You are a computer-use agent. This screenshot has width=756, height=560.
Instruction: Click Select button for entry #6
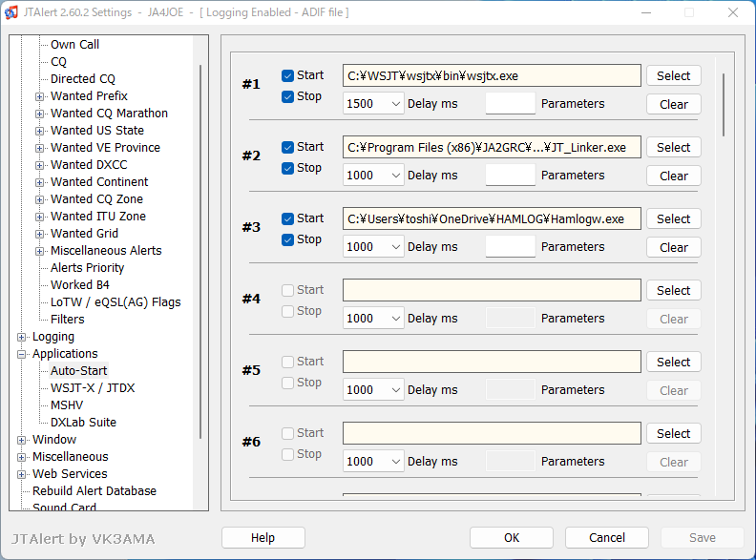pos(674,434)
